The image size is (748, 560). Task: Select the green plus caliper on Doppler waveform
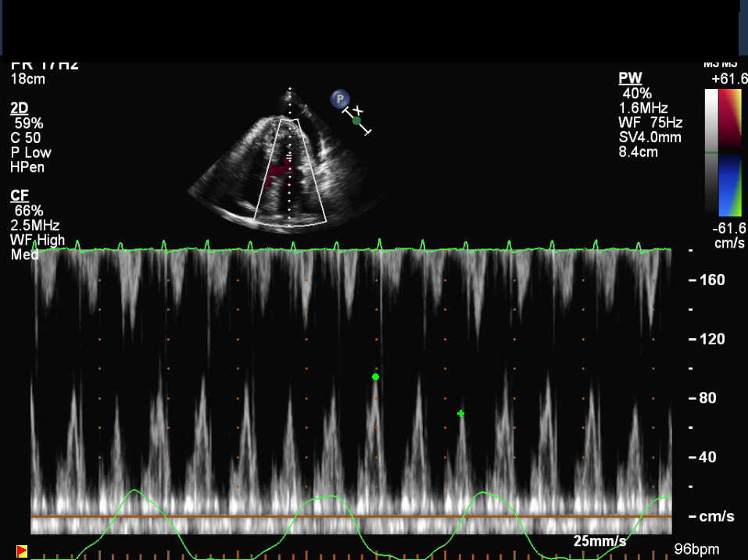(461, 413)
